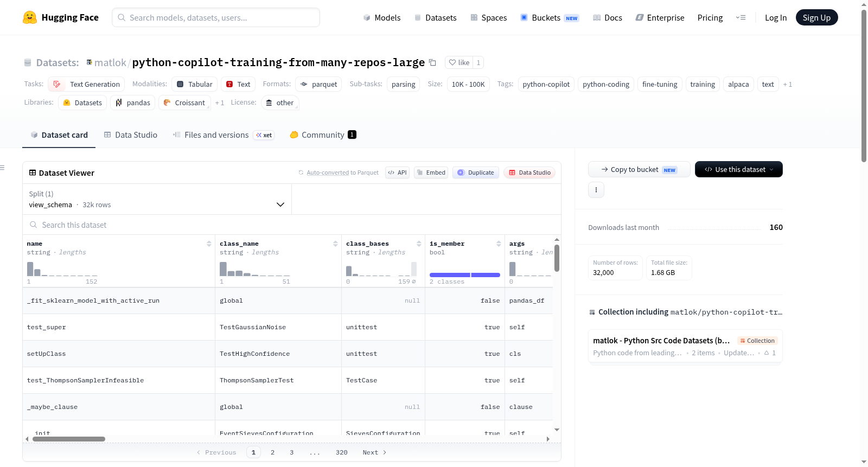868x467 pixels.
Task: Click the table vertical scrollbar
Action: [x=557, y=258]
